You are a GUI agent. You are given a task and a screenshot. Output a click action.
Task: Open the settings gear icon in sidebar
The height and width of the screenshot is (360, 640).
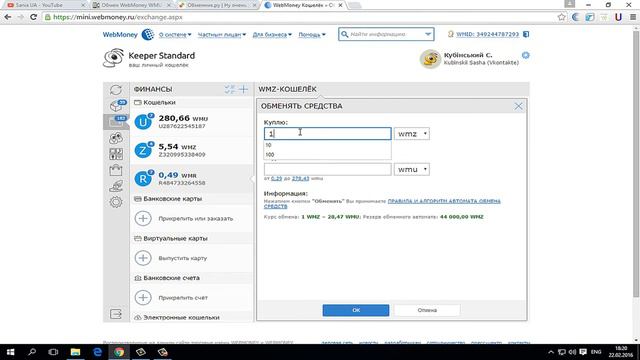pyautogui.click(x=116, y=202)
